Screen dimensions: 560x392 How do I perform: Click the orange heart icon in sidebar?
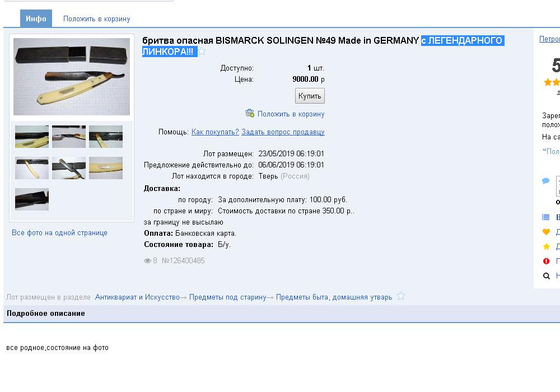tap(547, 232)
